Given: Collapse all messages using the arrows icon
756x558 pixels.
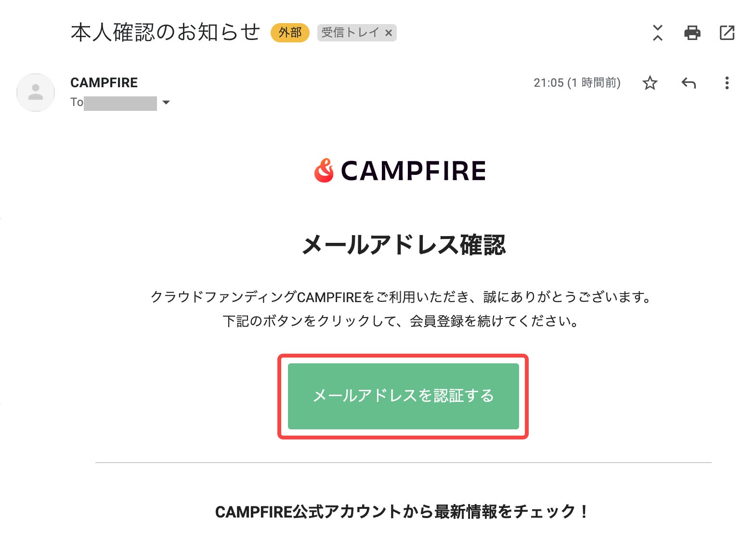Looking at the screenshot, I should coord(657,33).
